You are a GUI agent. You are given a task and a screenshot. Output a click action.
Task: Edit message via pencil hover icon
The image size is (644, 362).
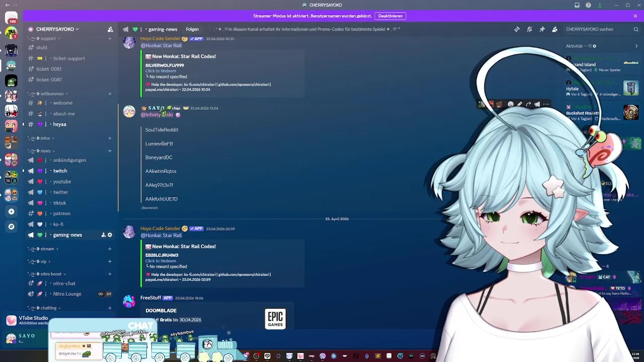click(520, 105)
